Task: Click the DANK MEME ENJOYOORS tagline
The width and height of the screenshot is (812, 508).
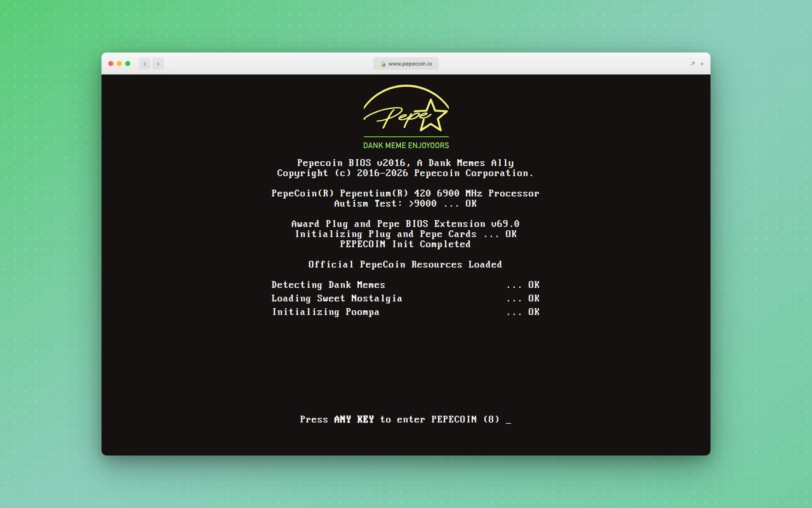Action: pos(406,145)
